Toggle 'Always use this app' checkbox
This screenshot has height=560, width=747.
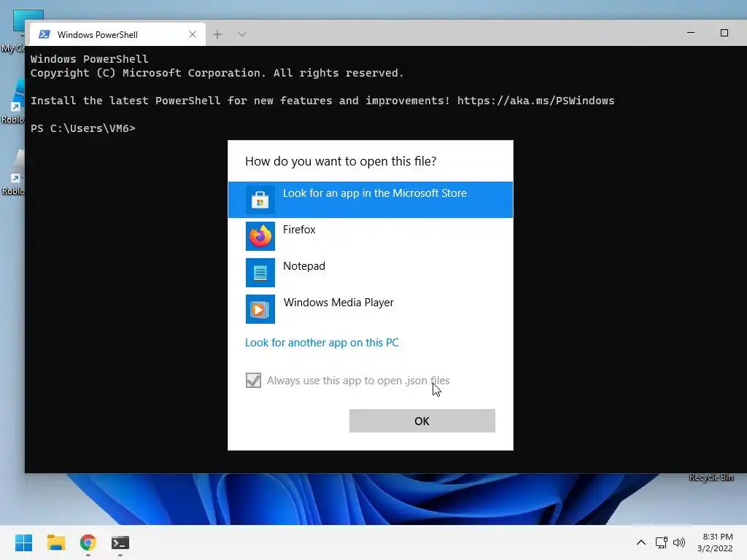(253, 381)
